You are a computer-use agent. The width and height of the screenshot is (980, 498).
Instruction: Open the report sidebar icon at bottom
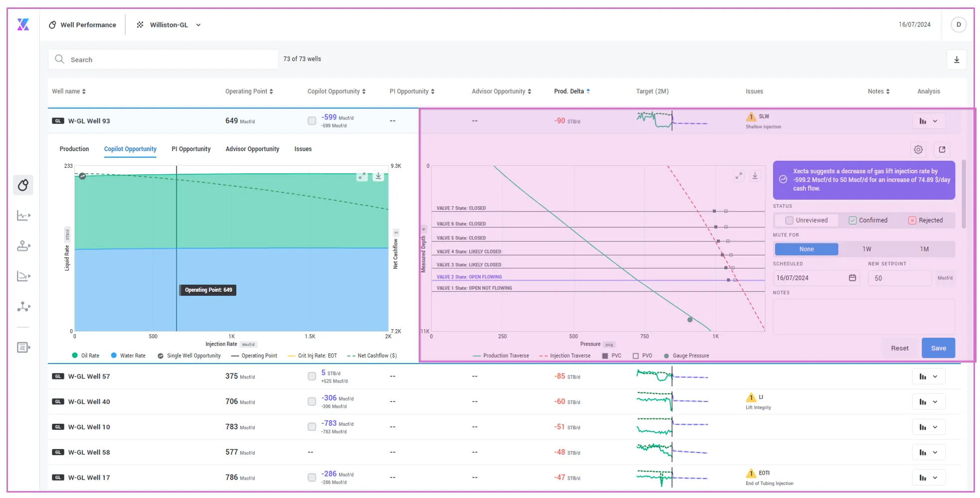tap(23, 348)
